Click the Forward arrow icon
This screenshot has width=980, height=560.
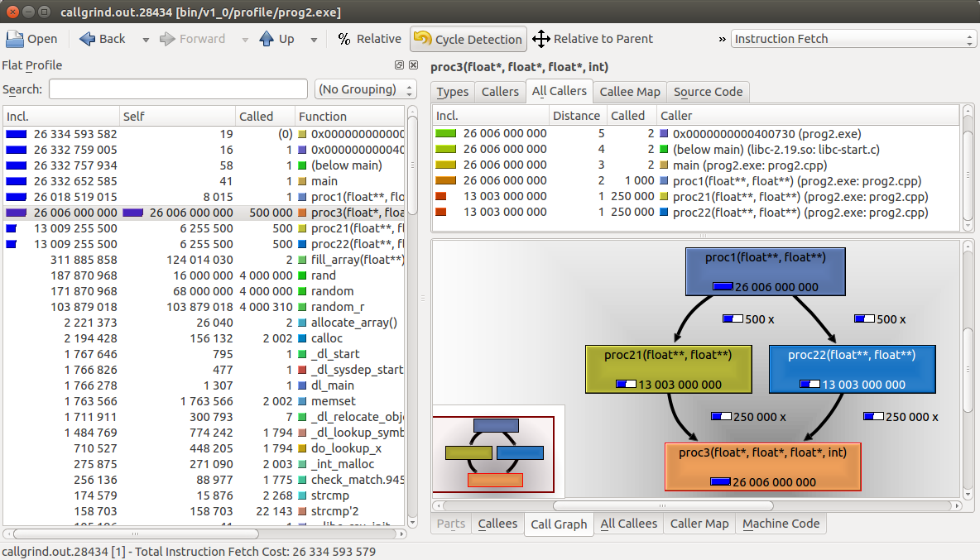[x=167, y=39]
